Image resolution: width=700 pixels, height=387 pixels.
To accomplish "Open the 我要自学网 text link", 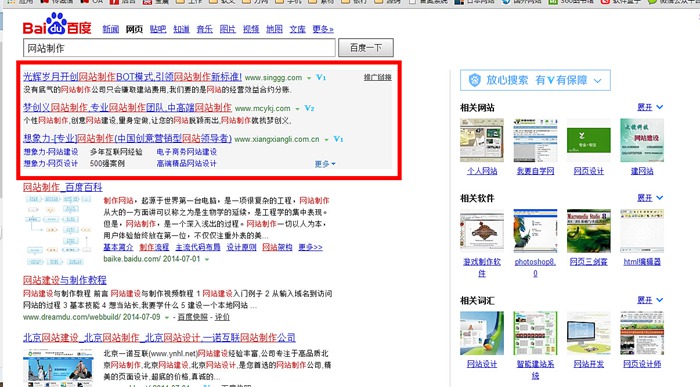I will pos(535,171).
